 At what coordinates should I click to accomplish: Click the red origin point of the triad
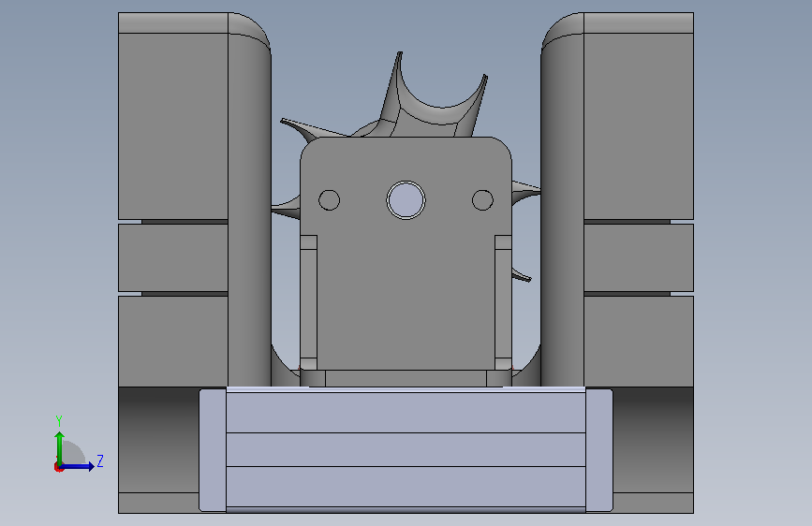(x=58, y=467)
